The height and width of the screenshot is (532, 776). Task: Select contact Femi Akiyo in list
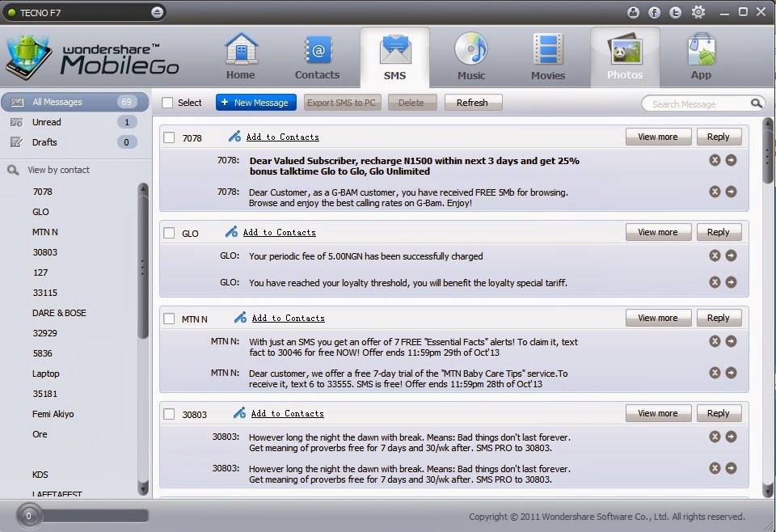click(x=53, y=414)
